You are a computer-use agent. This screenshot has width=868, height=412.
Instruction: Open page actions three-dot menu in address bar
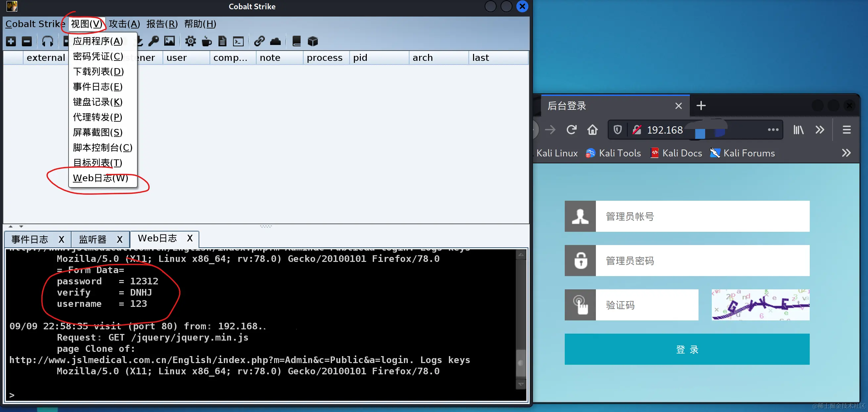click(773, 130)
